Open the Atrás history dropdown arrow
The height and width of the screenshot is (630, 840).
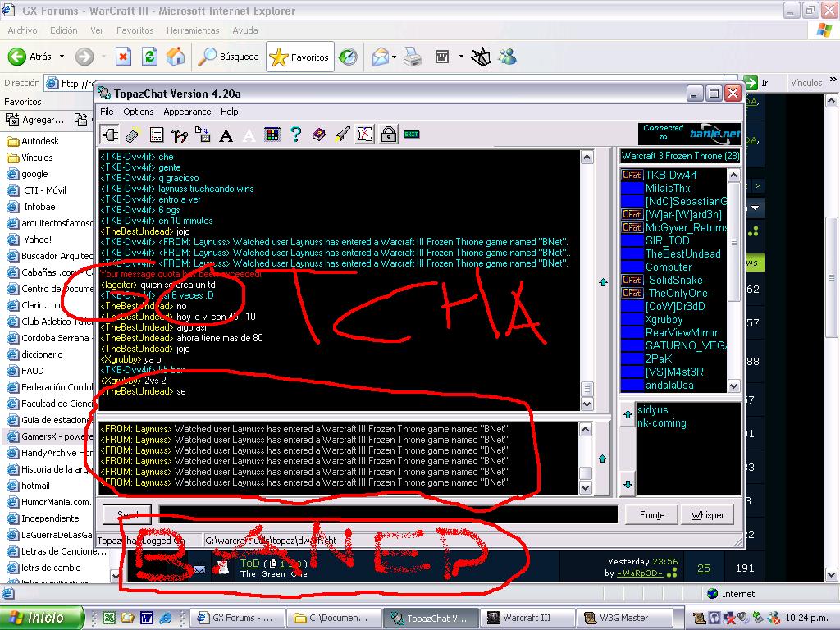coord(62,57)
